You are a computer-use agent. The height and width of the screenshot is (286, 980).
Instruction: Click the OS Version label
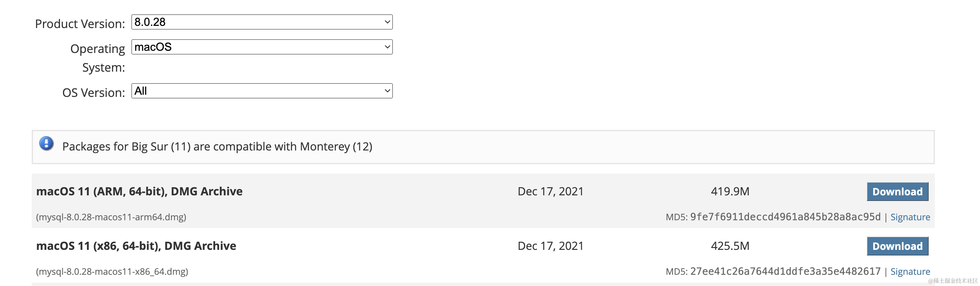coord(94,93)
